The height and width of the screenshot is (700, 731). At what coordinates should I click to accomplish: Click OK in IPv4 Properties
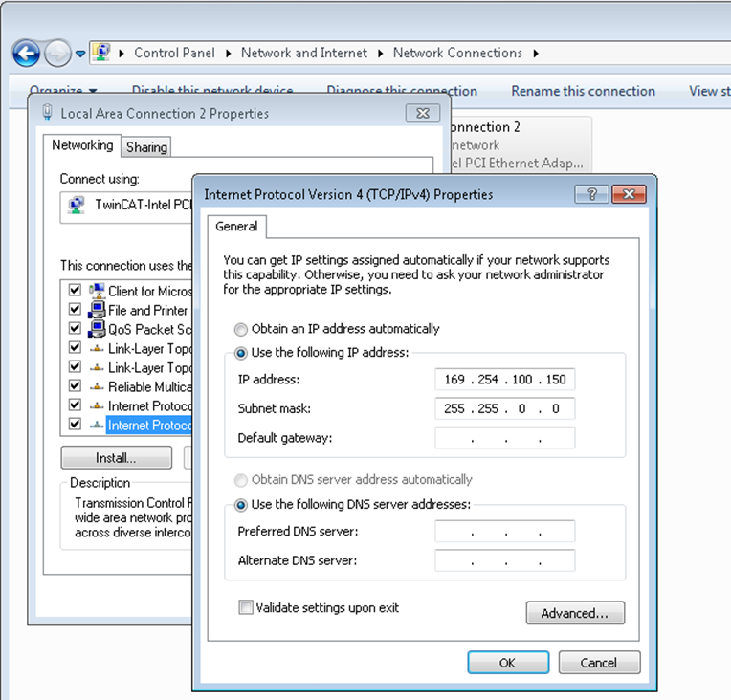[x=508, y=663]
